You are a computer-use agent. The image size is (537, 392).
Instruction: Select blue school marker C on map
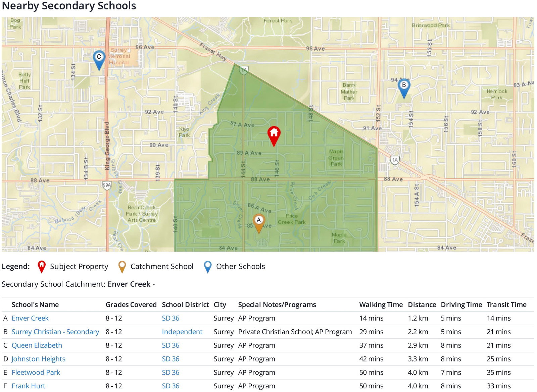(x=99, y=60)
